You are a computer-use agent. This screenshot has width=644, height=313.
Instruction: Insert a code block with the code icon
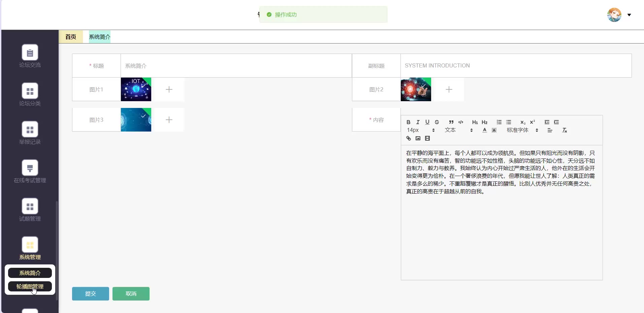tap(461, 122)
